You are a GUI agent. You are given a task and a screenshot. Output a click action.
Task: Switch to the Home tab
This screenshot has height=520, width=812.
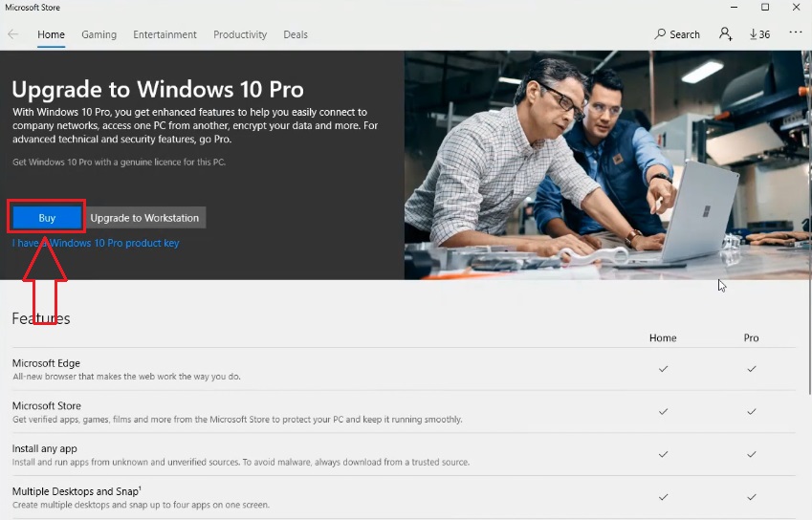coord(51,34)
